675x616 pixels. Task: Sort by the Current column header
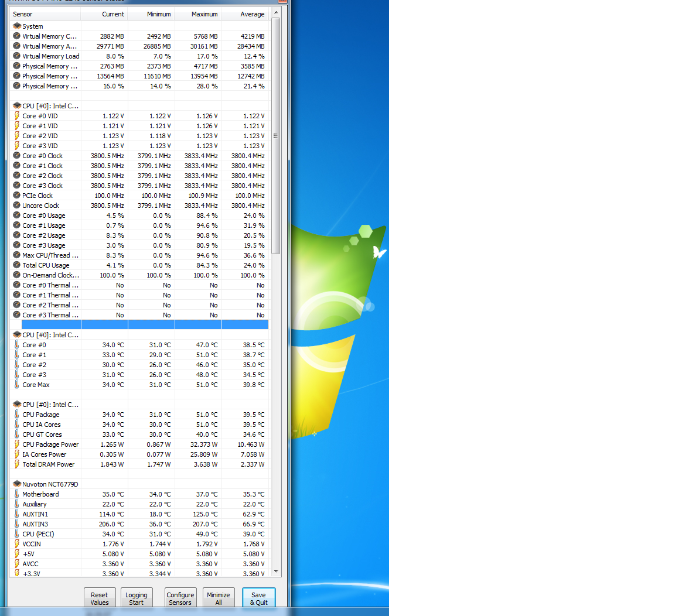(104, 14)
